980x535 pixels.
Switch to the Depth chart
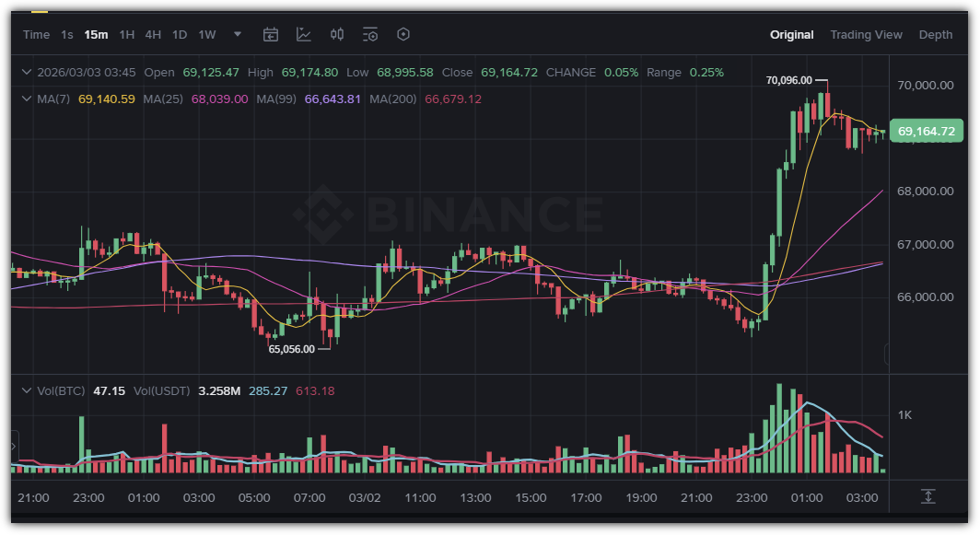(x=936, y=35)
